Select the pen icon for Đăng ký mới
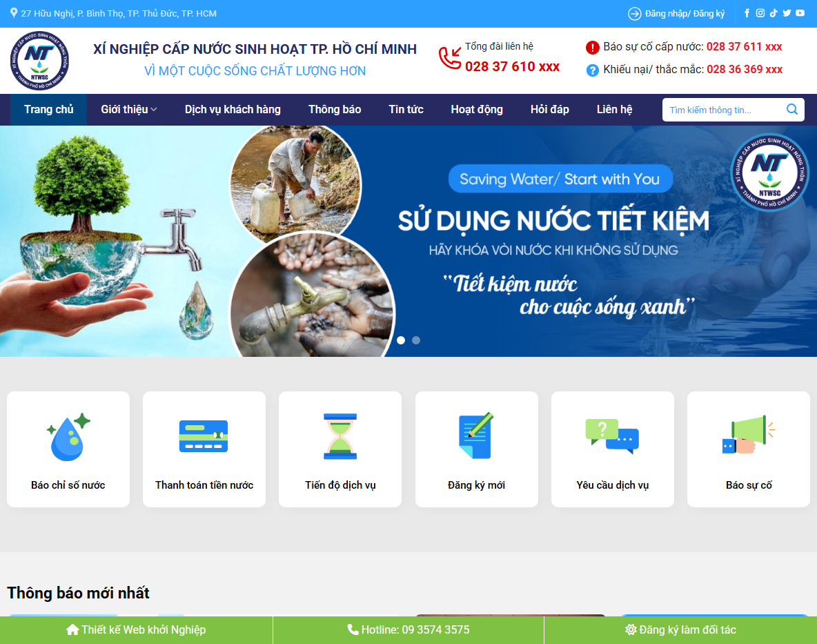Screen dimensions: 817x644 coord(476,436)
